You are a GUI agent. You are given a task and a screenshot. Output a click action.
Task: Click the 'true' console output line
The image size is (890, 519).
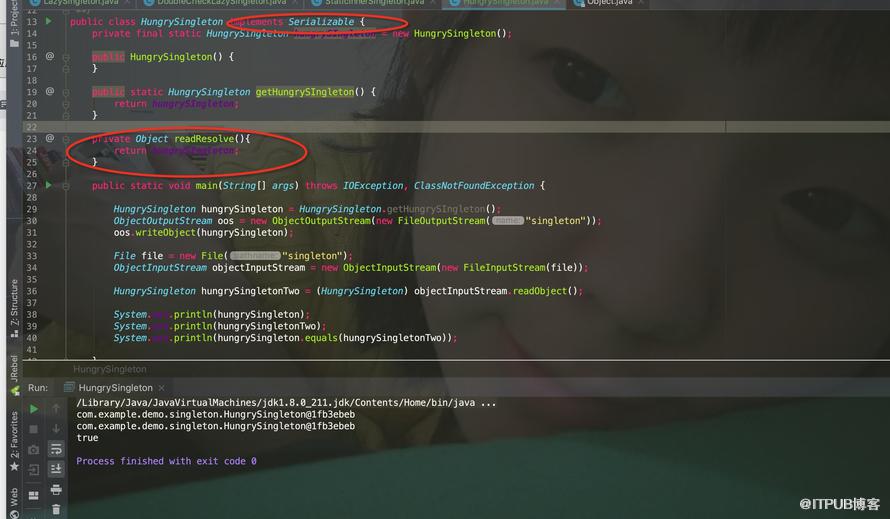tap(87, 438)
